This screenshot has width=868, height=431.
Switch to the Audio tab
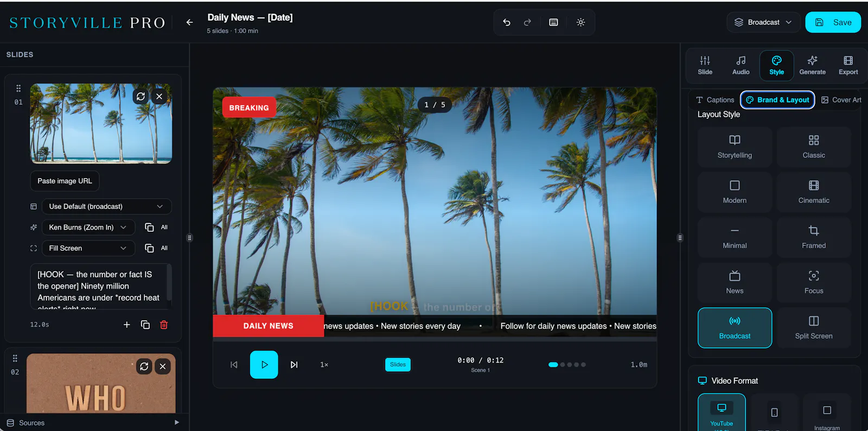pos(741,66)
